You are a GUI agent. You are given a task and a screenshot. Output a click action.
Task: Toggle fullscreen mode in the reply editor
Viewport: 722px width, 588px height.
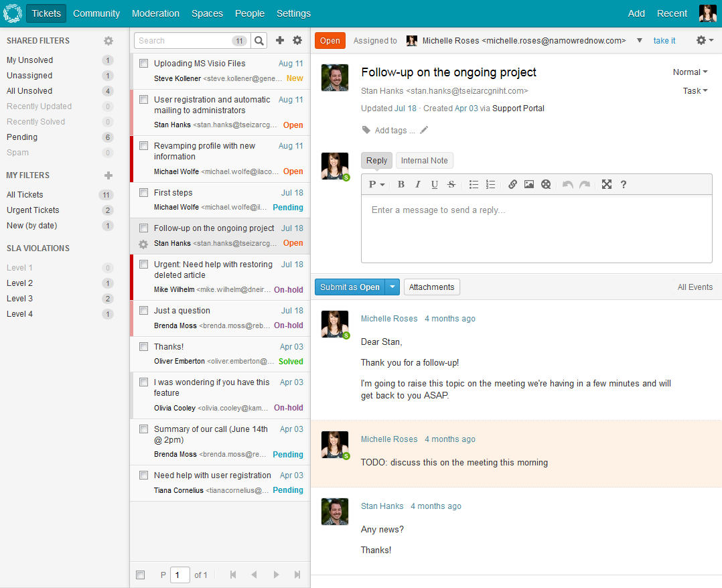coord(607,184)
